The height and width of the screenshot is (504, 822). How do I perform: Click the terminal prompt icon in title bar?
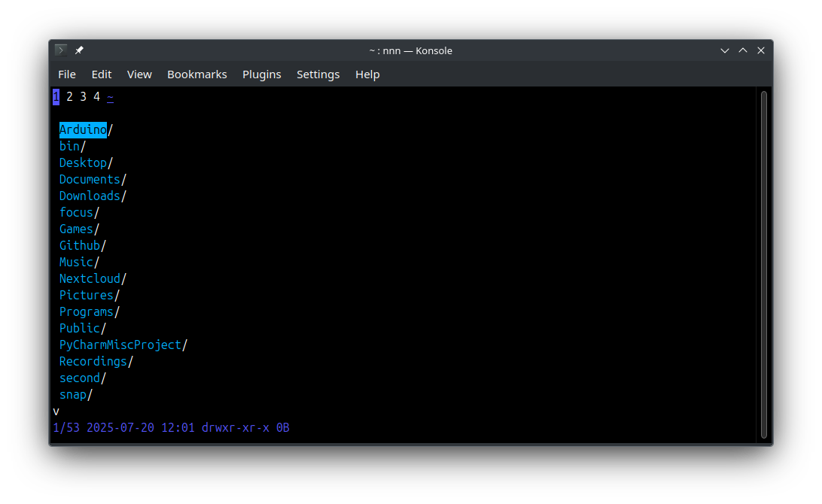61,50
